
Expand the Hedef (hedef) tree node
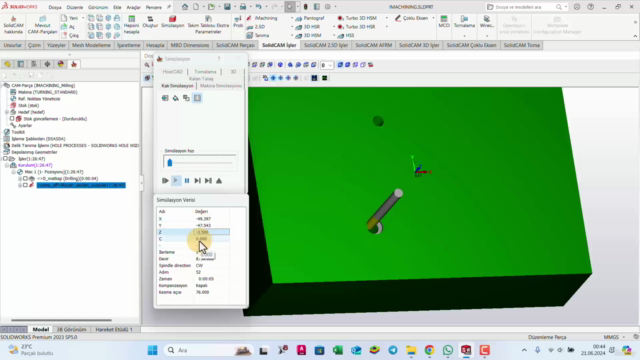click(x=7, y=112)
